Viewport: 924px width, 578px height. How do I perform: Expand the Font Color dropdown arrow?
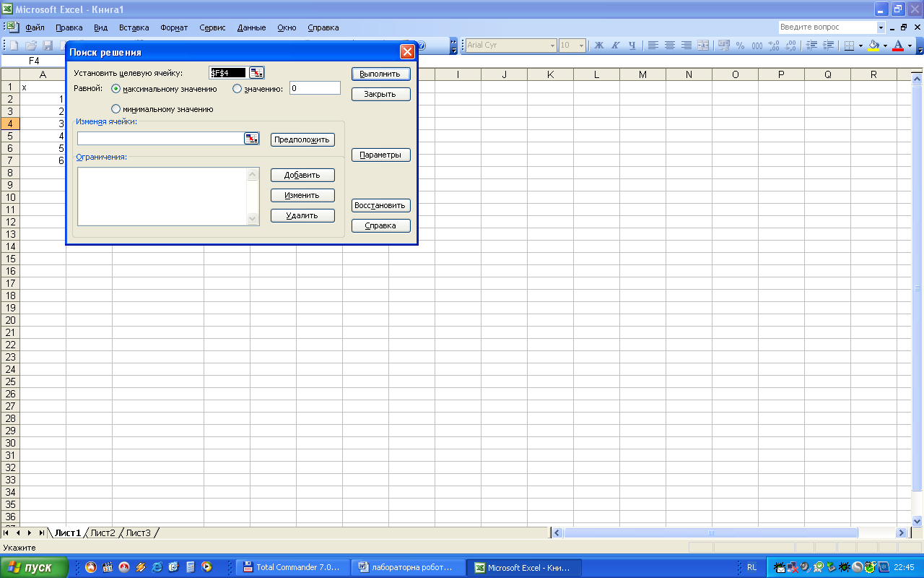tap(910, 46)
